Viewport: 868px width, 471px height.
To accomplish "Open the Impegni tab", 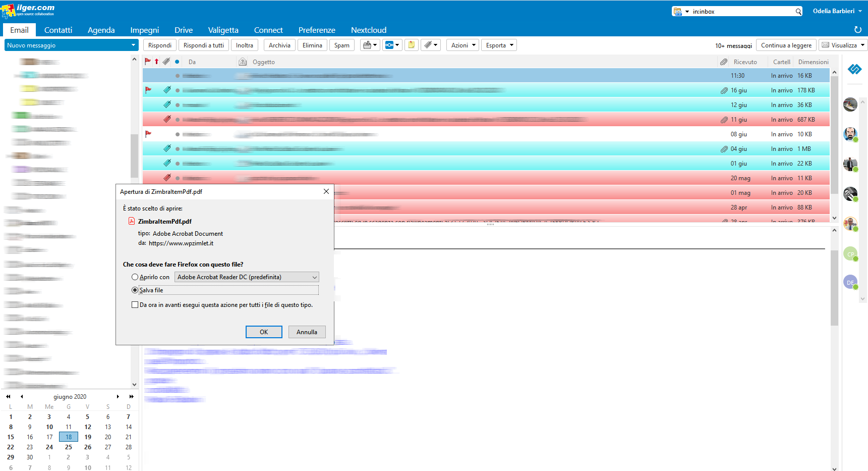I will (145, 30).
